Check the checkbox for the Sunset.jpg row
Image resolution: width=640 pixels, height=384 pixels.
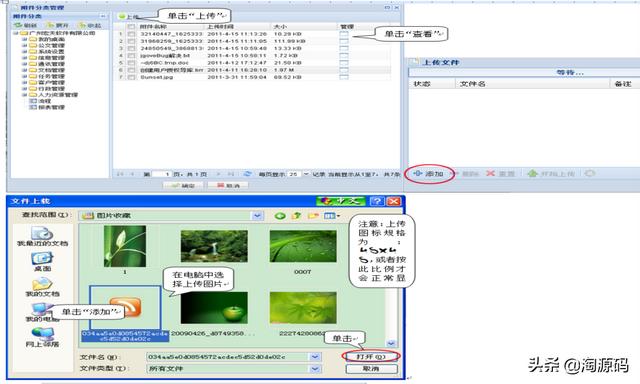(x=131, y=77)
